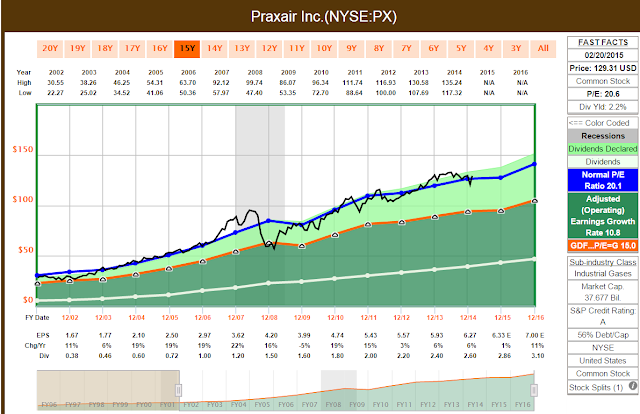The width and height of the screenshot is (640, 414).
Task: Click the 2008 high value 99.74
Action: pos(255,82)
